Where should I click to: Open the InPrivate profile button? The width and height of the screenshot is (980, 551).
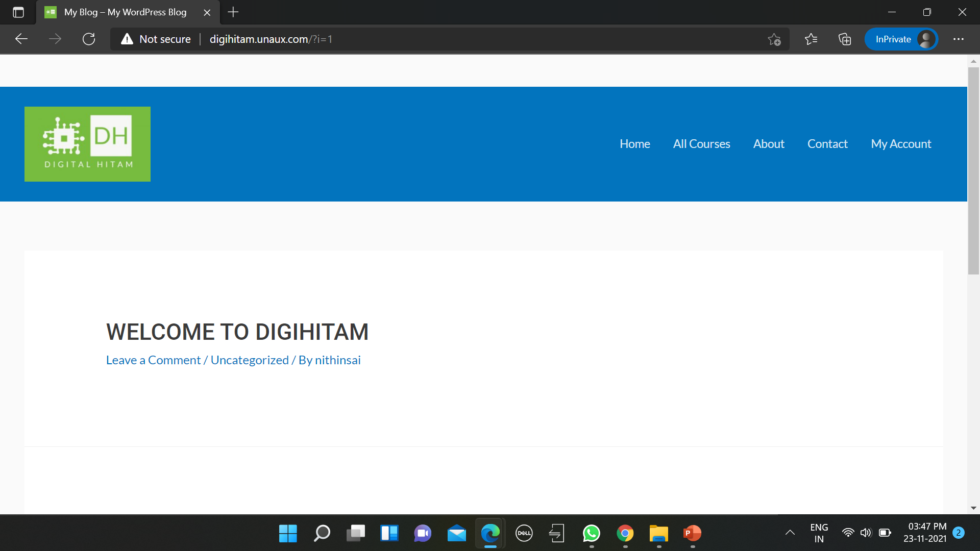901,39
